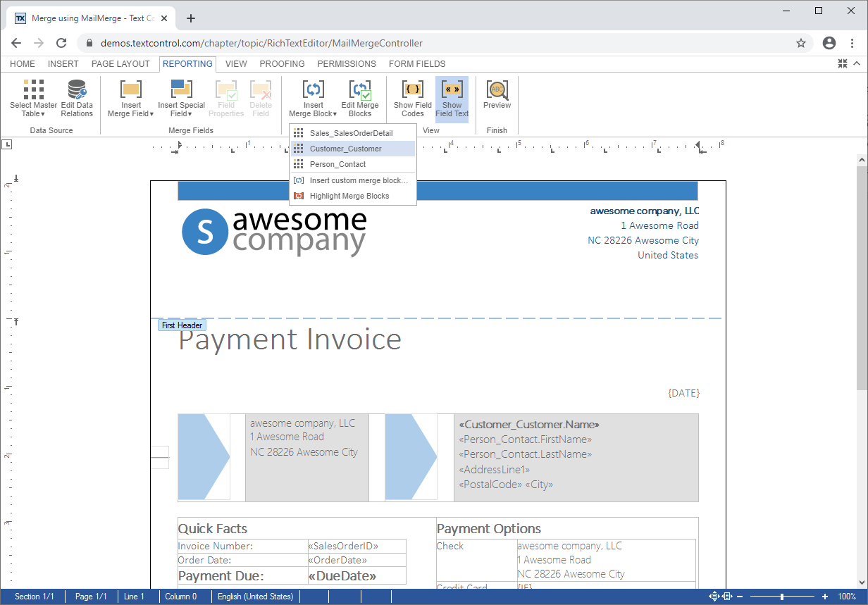Close the Merge using MailMerge tab

(165, 18)
